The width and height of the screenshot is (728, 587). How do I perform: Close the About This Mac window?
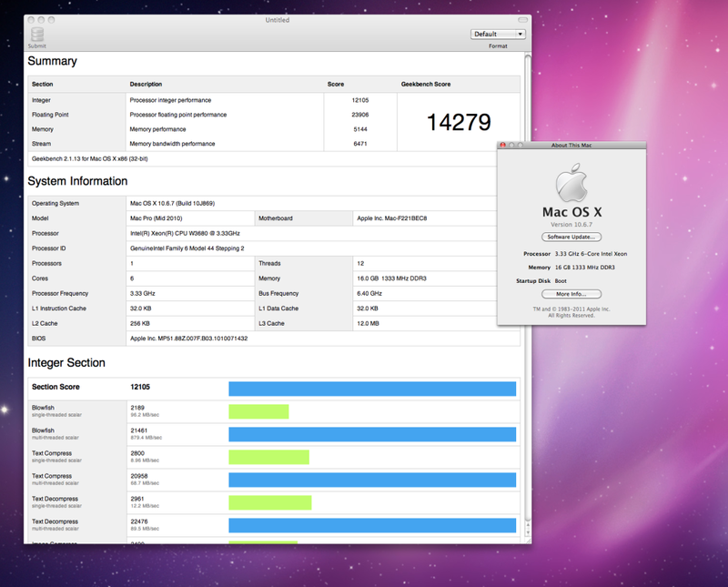pos(502,146)
